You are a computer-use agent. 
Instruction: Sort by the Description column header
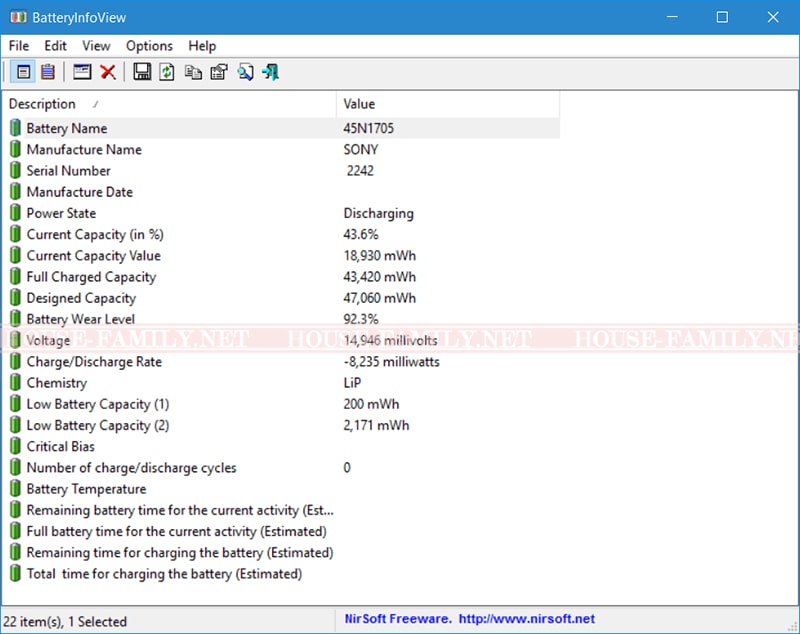tap(169, 104)
